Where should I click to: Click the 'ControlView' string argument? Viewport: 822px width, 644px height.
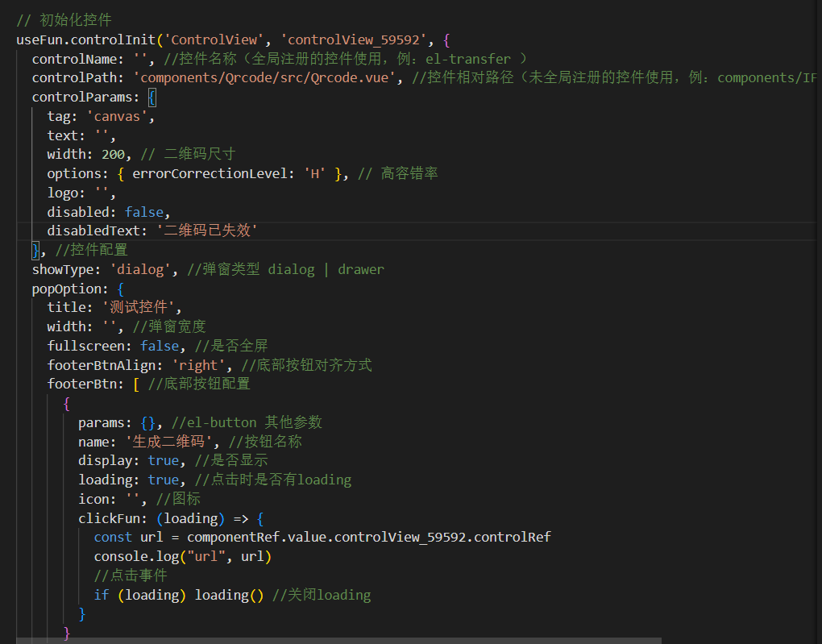[x=215, y=39]
